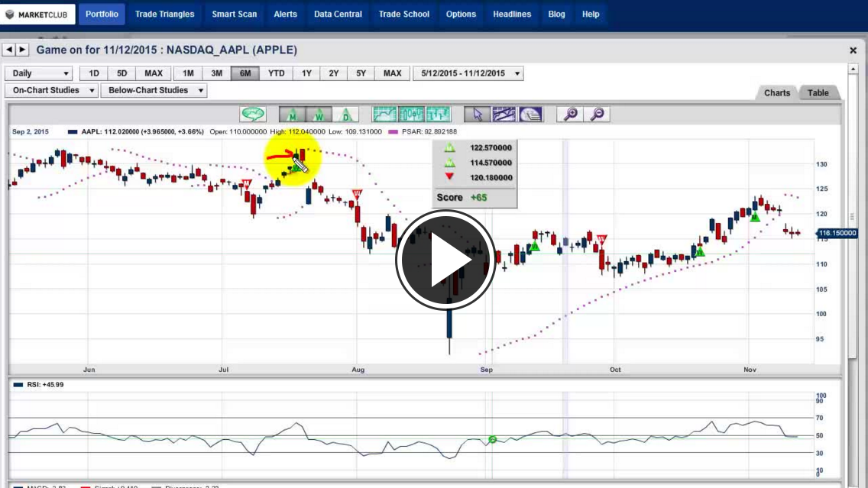Switch to the Charts tab
Screen dimensions: 868x488
tap(776, 93)
